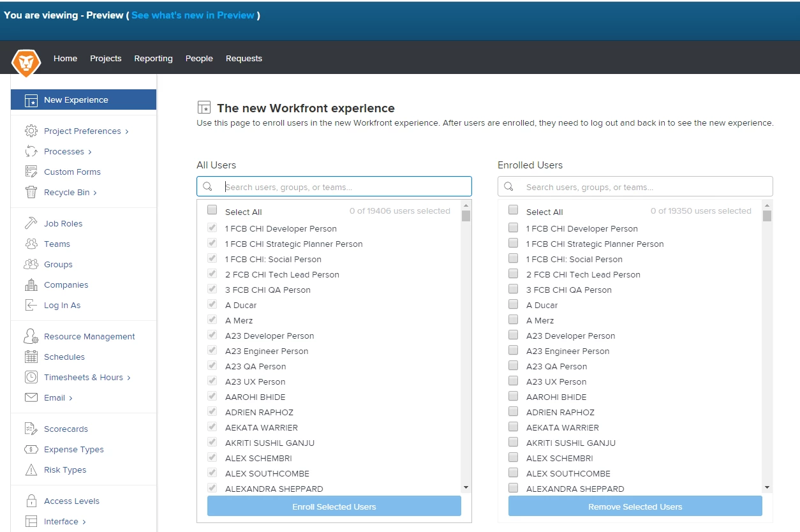Click the Risk Types warning icon
Screen dimensions: 800x532
click(31, 469)
